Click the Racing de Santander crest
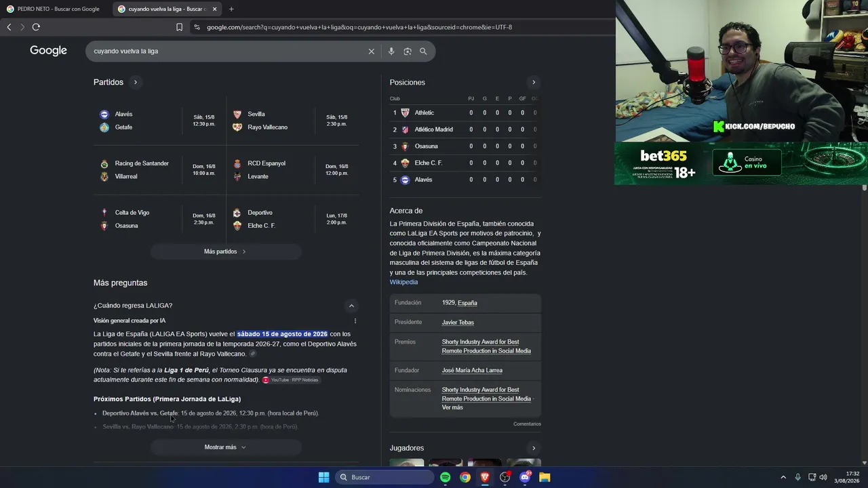868x488 pixels. click(104, 163)
